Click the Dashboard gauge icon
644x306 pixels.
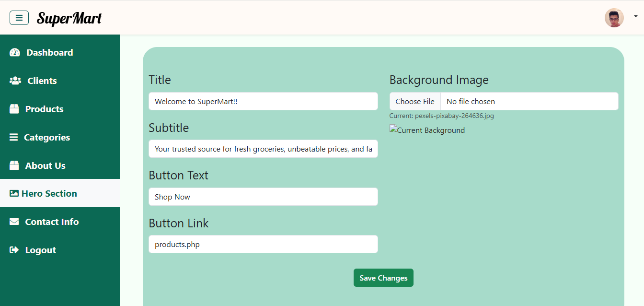pyautogui.click(x=15, y=53)
